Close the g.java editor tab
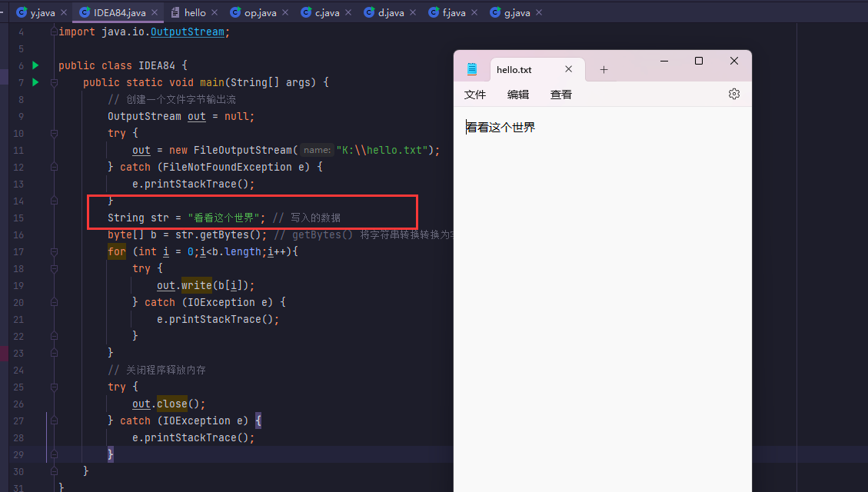Image resolution: width=868 pixels, height=492 pixels. pyautogui.click(x=538, y=13)
